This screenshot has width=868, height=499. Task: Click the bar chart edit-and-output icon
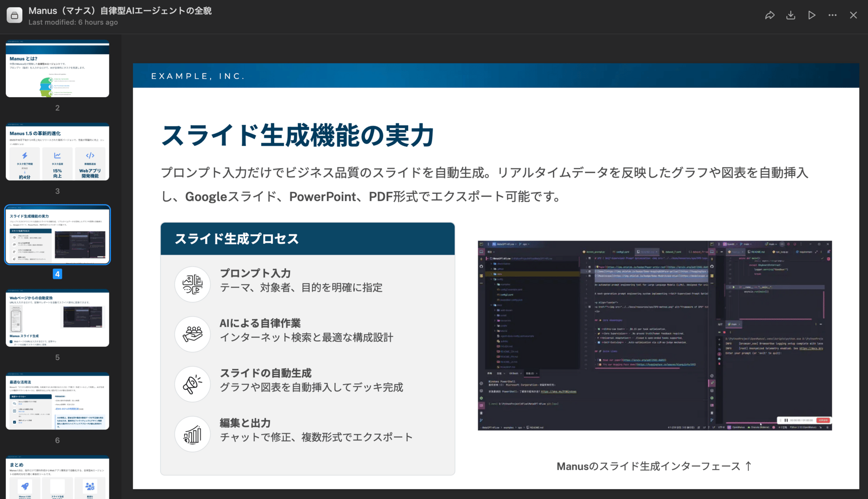pyautogui.click(x=193, y=434)
